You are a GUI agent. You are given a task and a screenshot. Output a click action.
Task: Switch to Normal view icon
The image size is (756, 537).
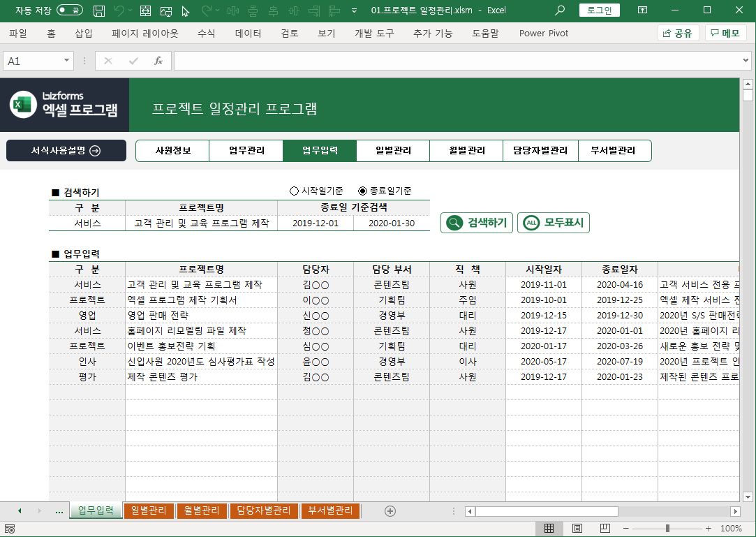(x=549, y=529)
